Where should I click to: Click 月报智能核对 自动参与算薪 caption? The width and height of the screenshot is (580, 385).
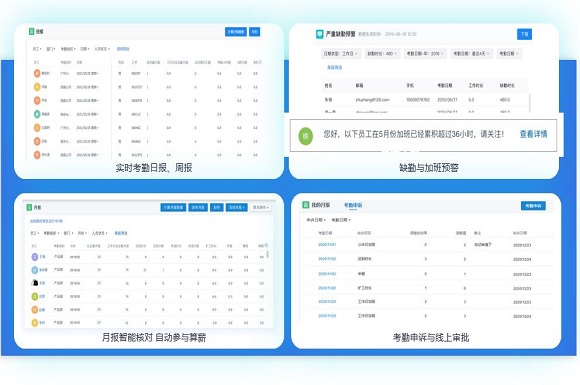(154, 337)
